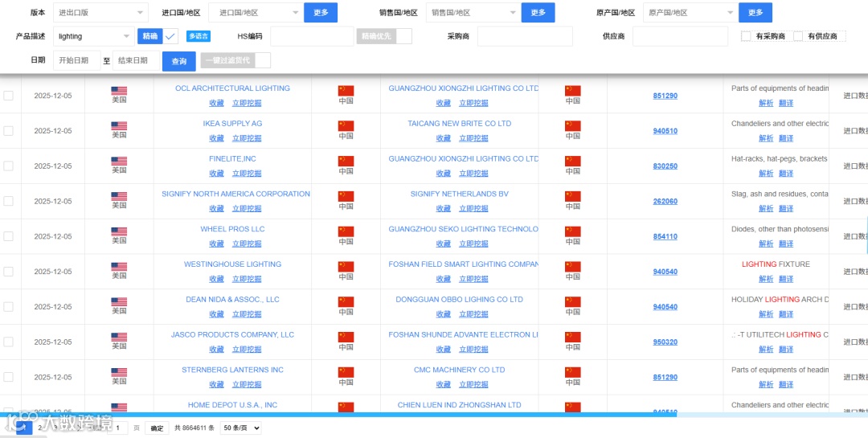
Task: Select row checkbox for WESTINGHOUSE LIGHTING
Action: click(x=8, y=272)
